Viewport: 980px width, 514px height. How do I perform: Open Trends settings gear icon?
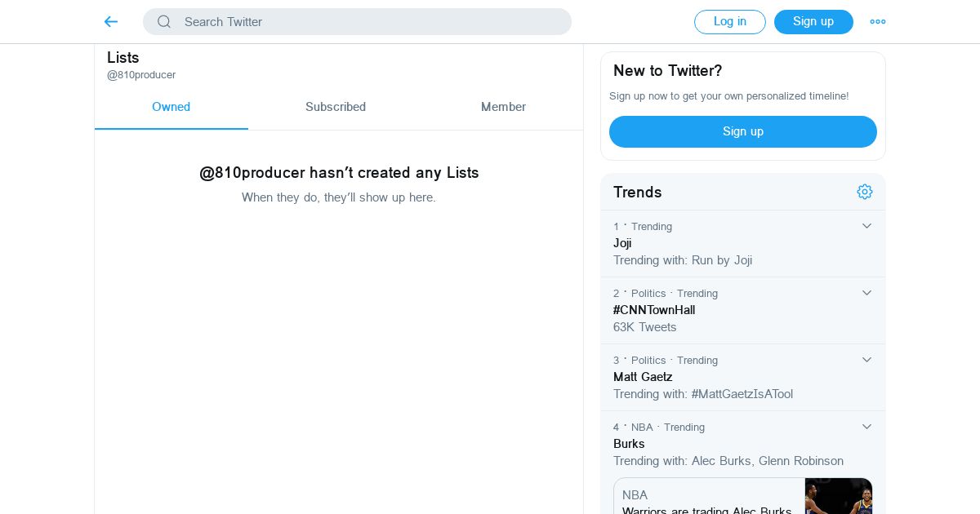click(x=865, y=192)
